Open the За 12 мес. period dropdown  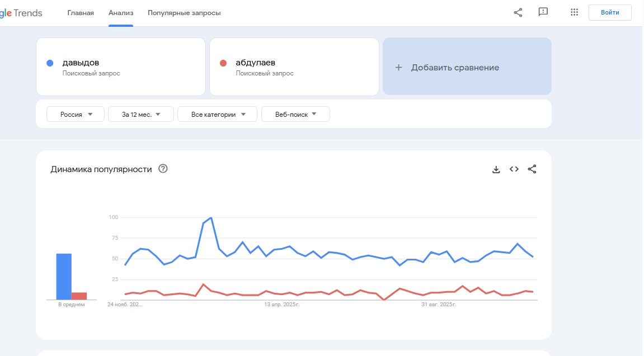pos(141,114)
